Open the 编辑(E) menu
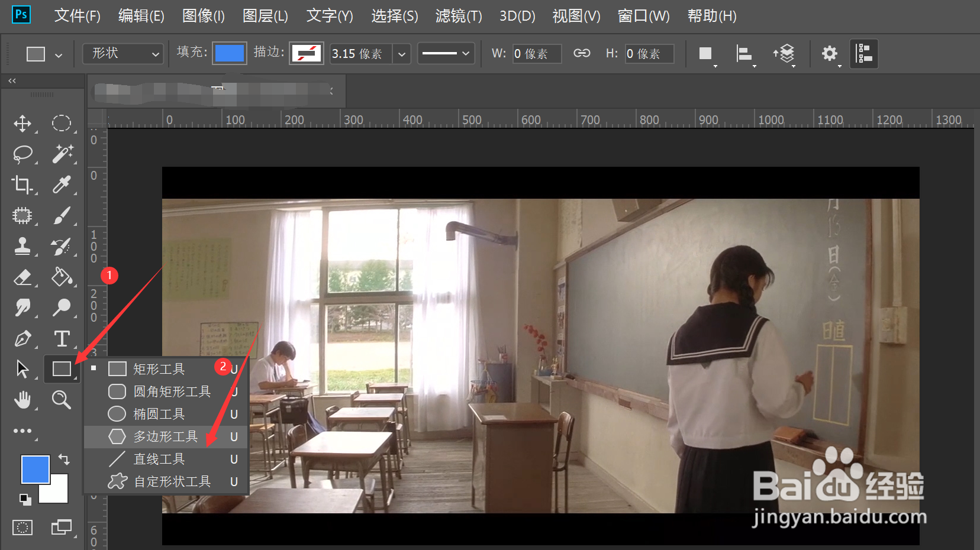980x550 pixels. point(141,16)
